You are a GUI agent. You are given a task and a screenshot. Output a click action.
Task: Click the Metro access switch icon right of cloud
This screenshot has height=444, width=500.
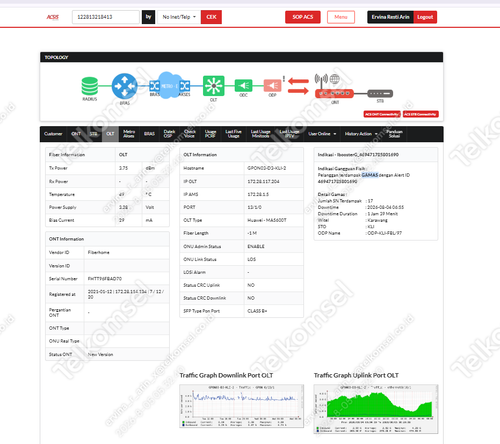click(185, 86)
